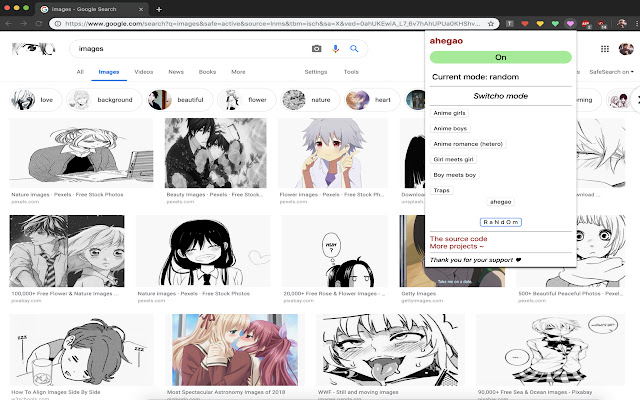This screenshot has height=400, width=640.
Task: Click the gray T extension icon
Action: point(510,24)
